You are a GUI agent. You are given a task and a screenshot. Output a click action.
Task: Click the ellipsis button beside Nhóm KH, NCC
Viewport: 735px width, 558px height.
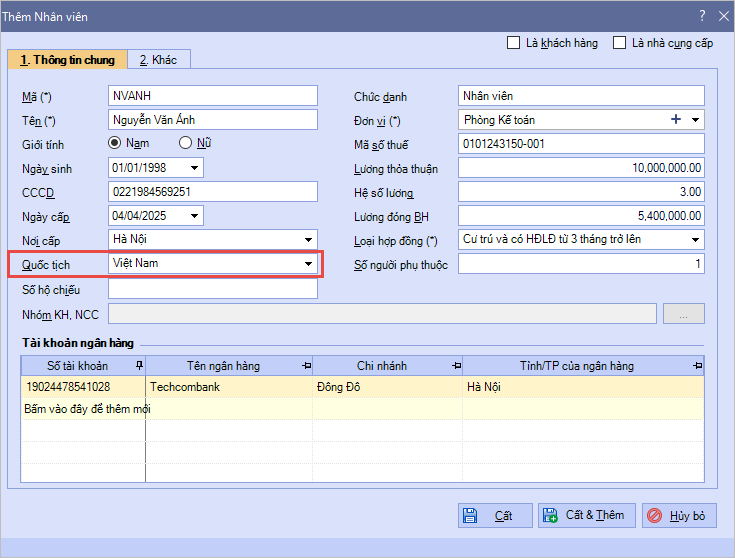tap(684, 314)
